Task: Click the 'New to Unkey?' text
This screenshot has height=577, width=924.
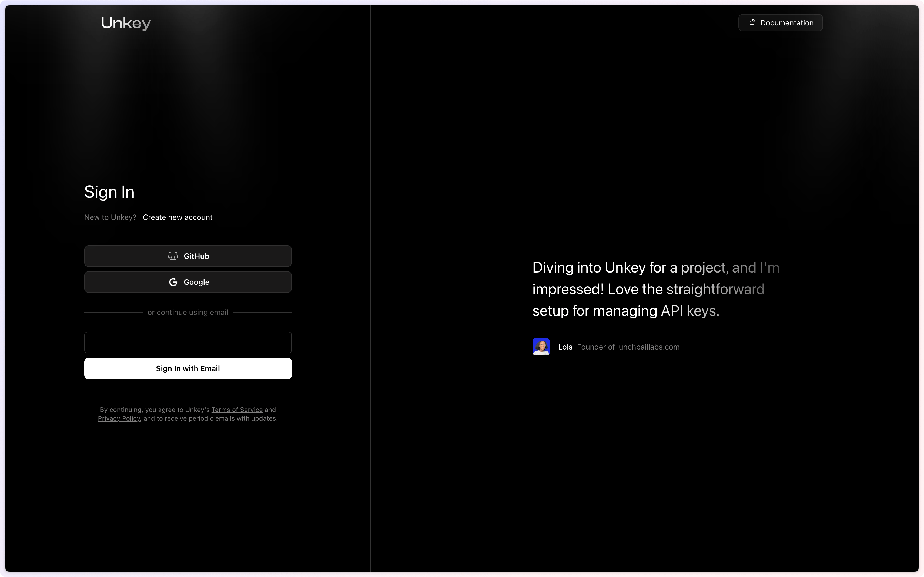Action: [110, 217]
